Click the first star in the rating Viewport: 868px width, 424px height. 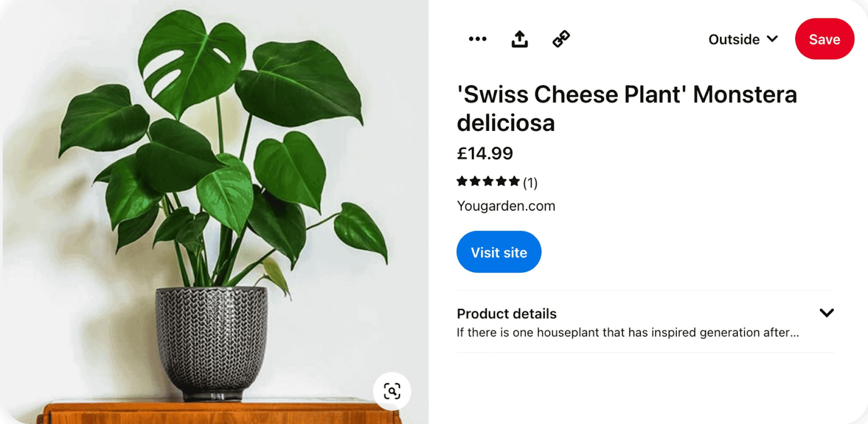click(x=462, y=181)
